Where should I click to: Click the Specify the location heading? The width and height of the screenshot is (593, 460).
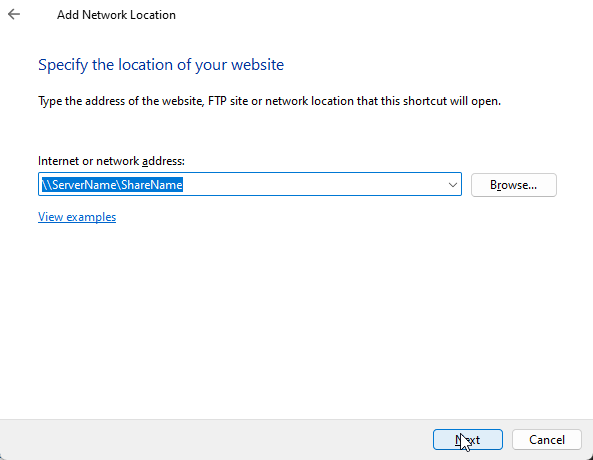161,65
